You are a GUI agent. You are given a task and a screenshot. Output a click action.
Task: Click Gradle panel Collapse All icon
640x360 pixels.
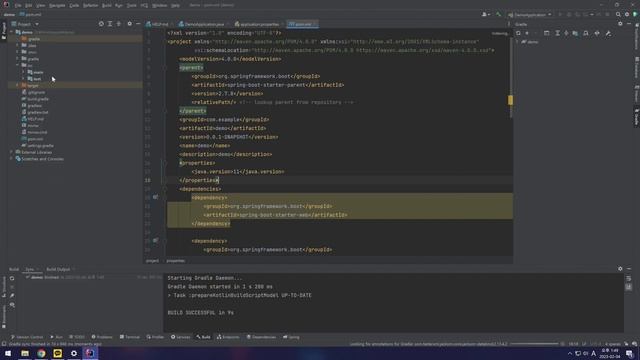pos(566,33)
